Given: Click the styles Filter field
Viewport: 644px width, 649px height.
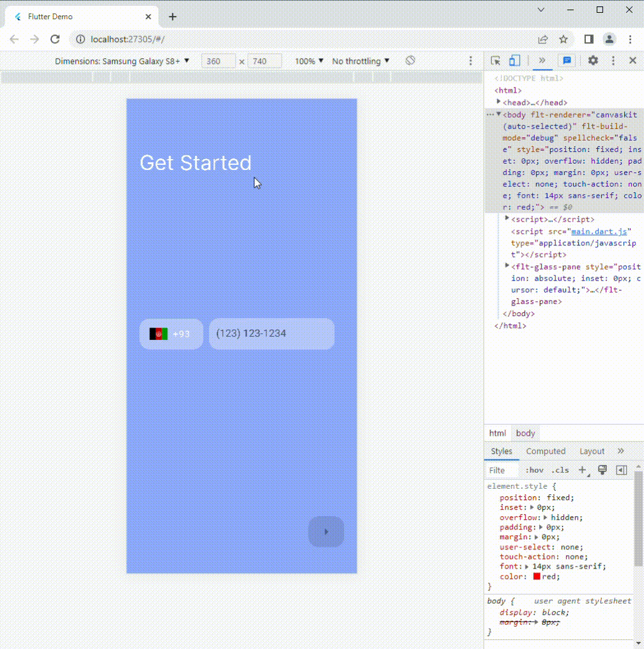Looking at the screenshot, I should point(502,470).
